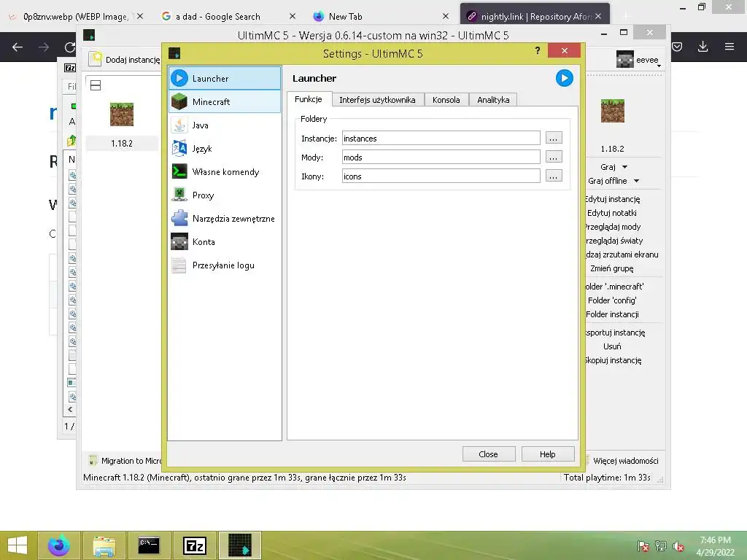747x560 pixels.
Task: Open Java settings page
Action: (x=225, y=125)
